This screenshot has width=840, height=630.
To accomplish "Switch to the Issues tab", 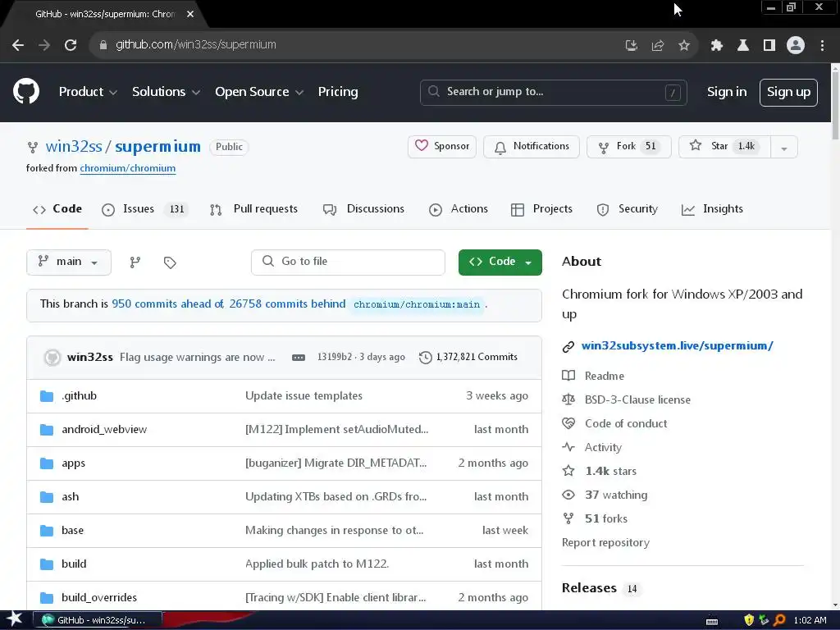I will pyautogui.click(x=144, y=209).
